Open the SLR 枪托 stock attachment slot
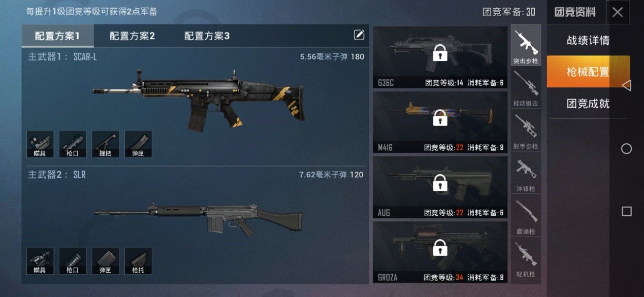This screenshot has width=644, height=297. (x=138, y=261)
